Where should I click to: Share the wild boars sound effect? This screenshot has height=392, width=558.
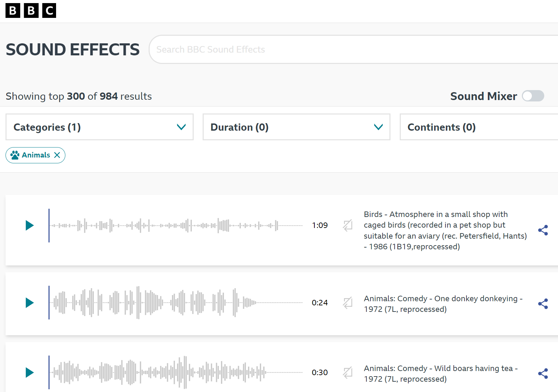(x=543, y=374)
